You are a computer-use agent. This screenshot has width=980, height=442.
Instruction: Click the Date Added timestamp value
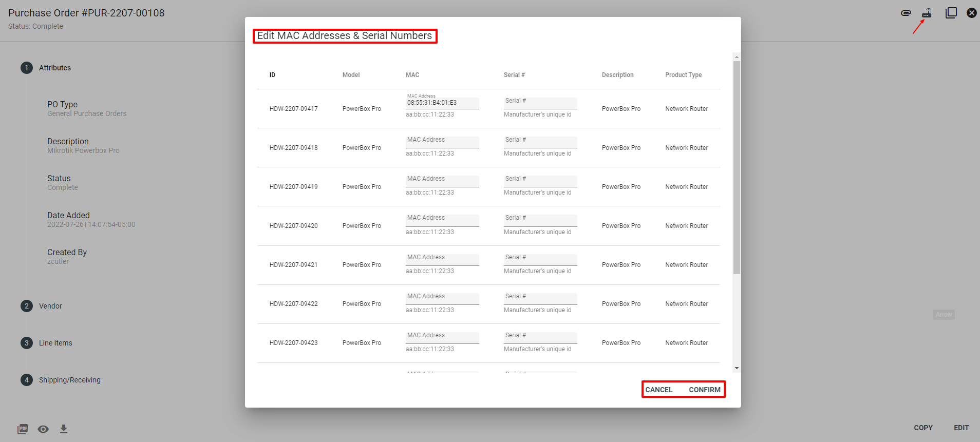91,224
